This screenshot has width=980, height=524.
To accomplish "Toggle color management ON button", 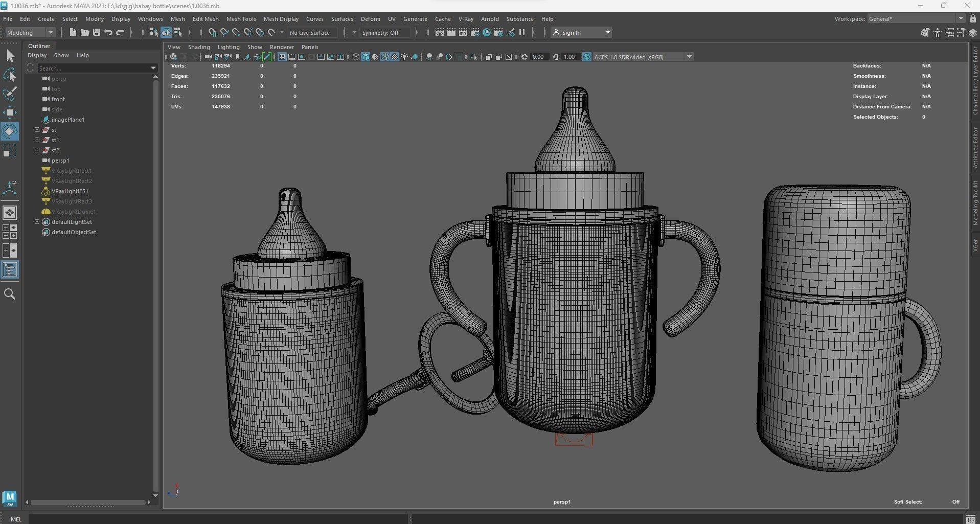I will [587, 57].
